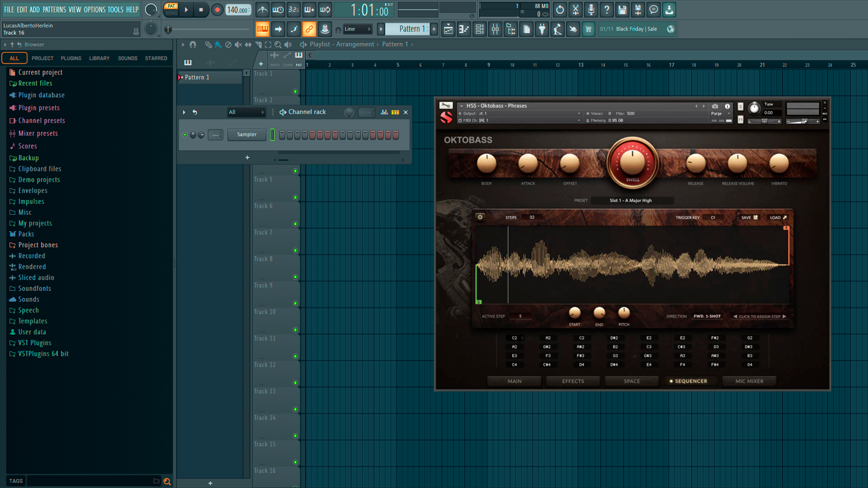Switch browser to PLUGINS tab
The height and width of the screenshot is (488, 868).
(x=71, y=58)
